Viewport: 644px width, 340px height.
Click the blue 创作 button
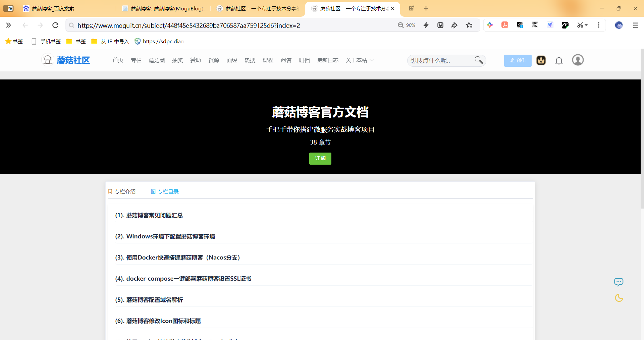pos(518,60)
